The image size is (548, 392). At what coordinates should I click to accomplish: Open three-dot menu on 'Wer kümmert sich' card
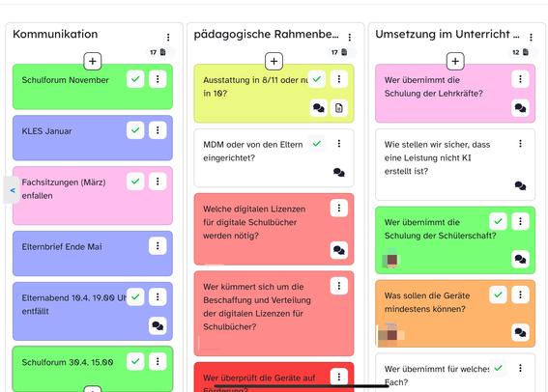(339, 286)
